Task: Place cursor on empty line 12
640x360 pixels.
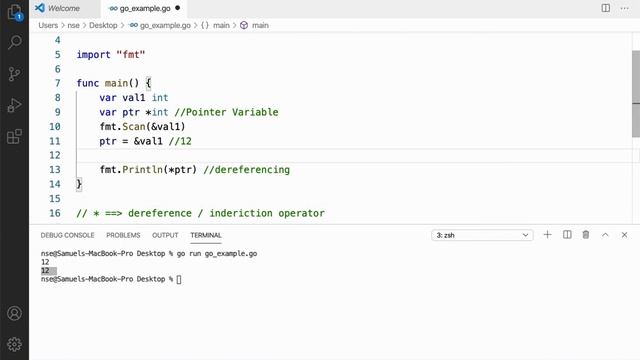Action: pyautogui.click(x=354, y=156)
